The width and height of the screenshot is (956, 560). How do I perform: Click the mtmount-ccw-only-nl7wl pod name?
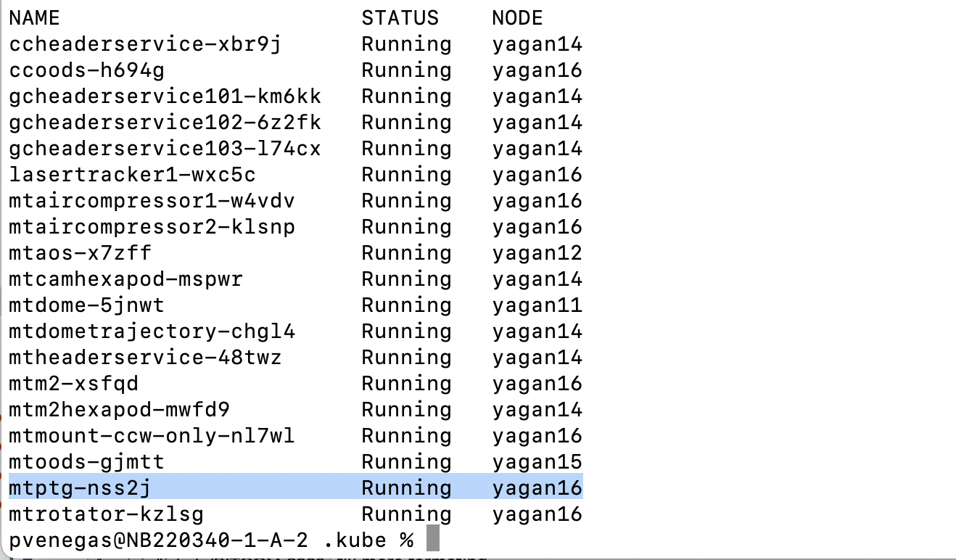coord(152,435)
